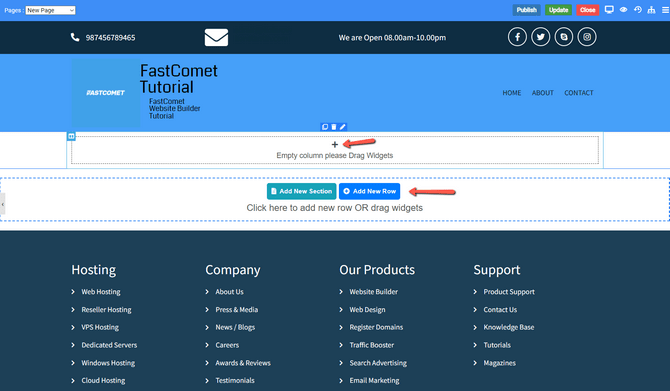
Task: Click the Instagram social icon
Action: pos(587,37)
